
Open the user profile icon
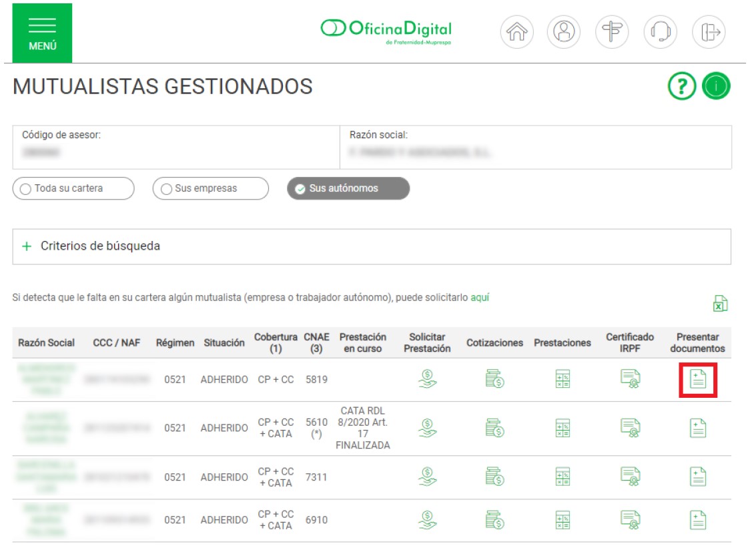coord(564,32)
